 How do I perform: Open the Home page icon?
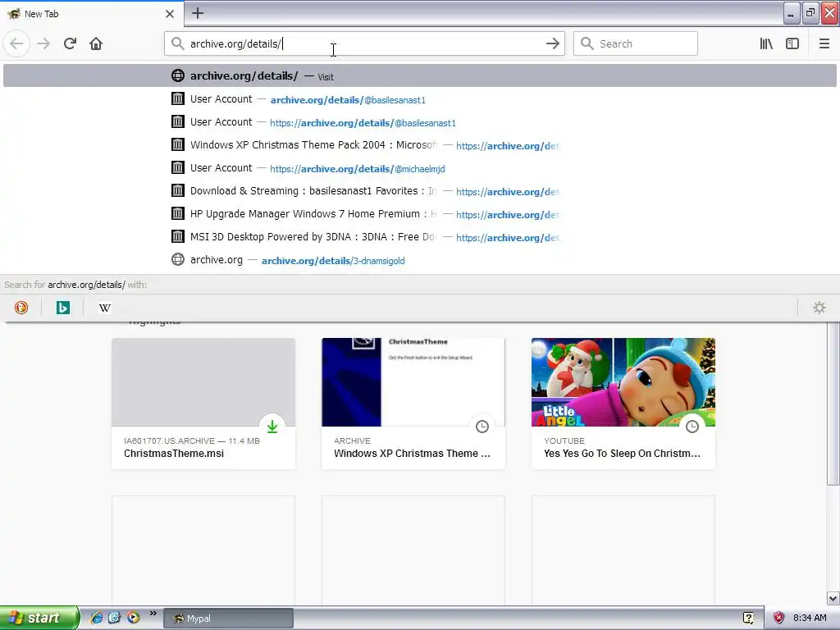96,43
